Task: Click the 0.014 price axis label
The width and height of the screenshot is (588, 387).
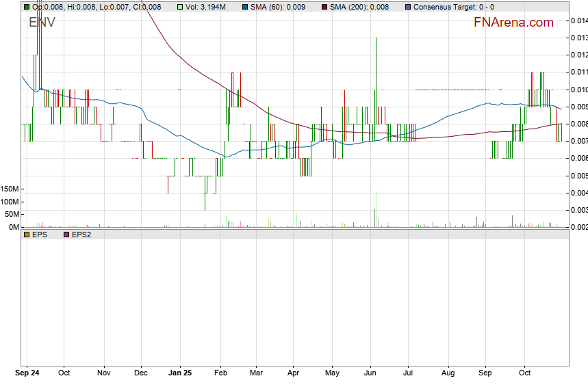Action: click(x=578, y=21)
